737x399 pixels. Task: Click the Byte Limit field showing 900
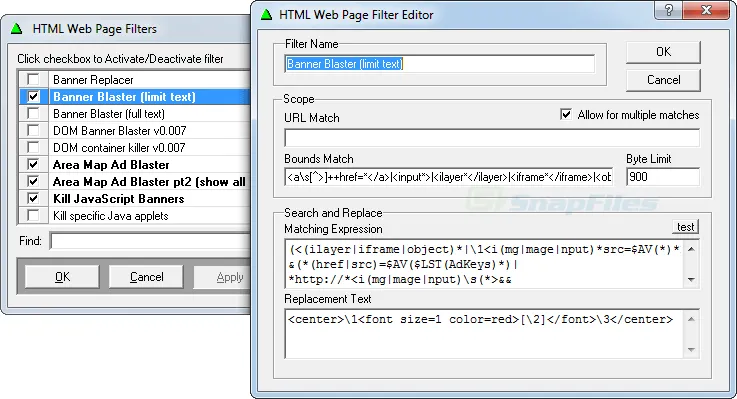(663, 177)
